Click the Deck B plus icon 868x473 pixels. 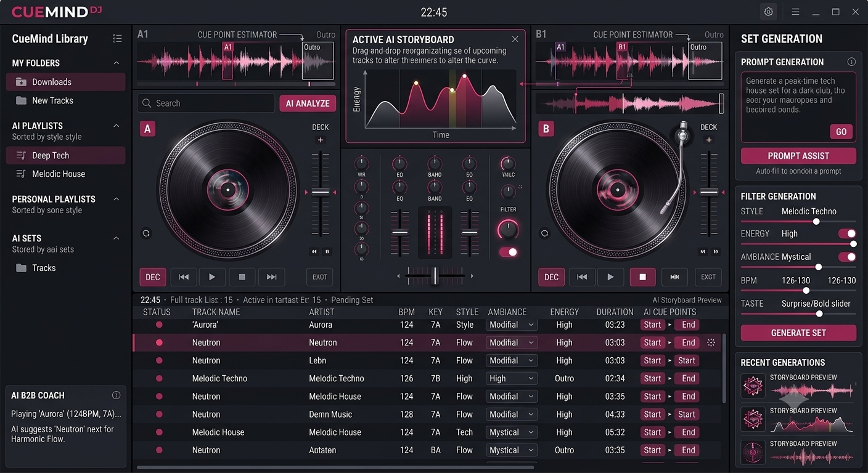pos(709,140)
